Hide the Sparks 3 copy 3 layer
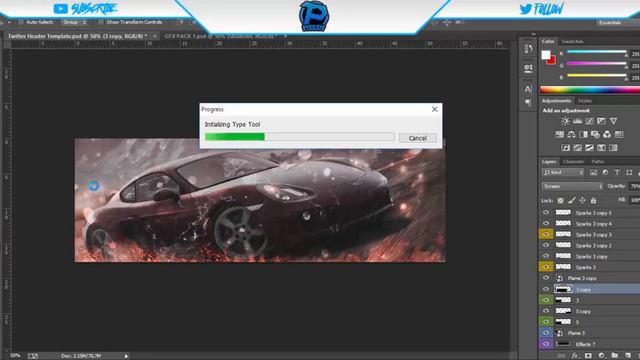This screenshot has width=640, height=360. (x=546, y=234)
